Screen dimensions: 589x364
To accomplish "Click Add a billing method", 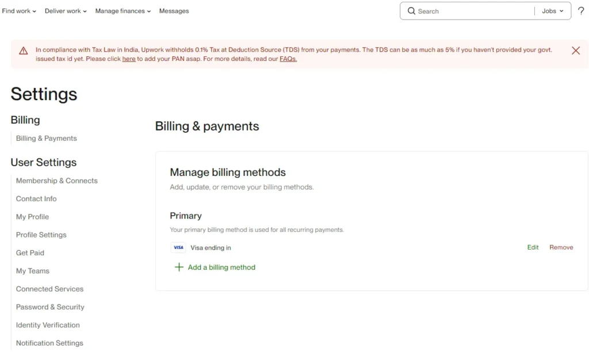I will click(221, 267).
